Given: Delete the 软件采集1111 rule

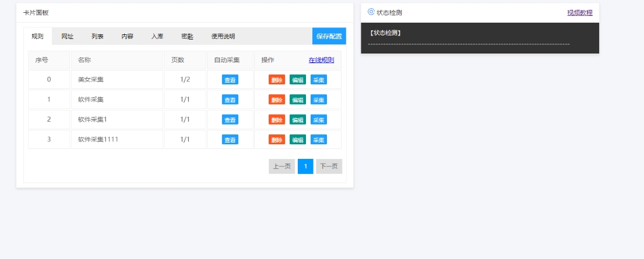Looking at the screenshot, I should tap(277, 140).
